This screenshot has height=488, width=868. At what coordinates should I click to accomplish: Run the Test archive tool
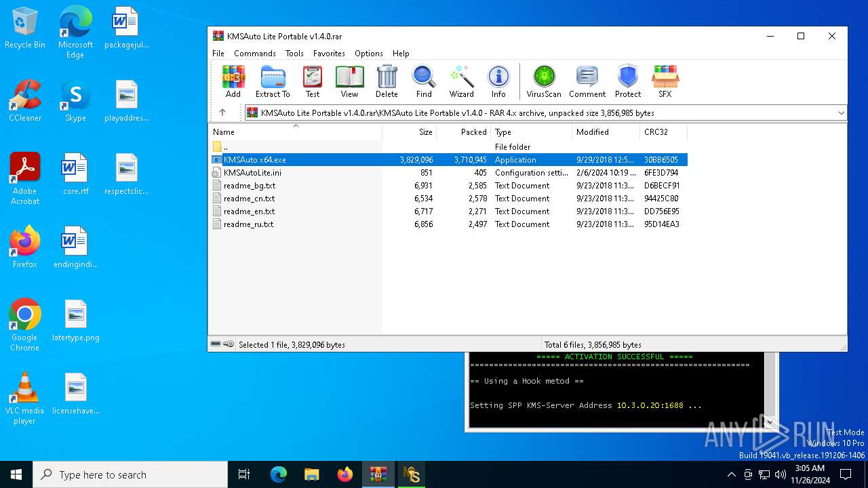pos(313,81)
